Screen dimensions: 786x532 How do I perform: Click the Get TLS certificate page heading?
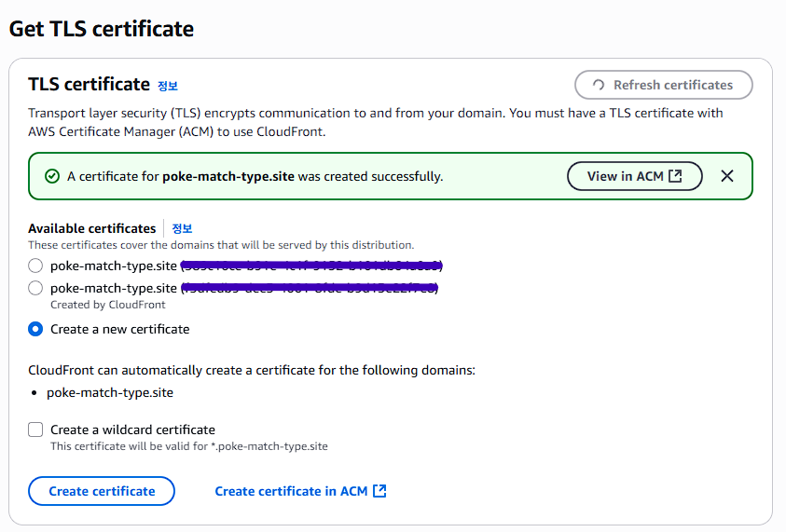102,29
